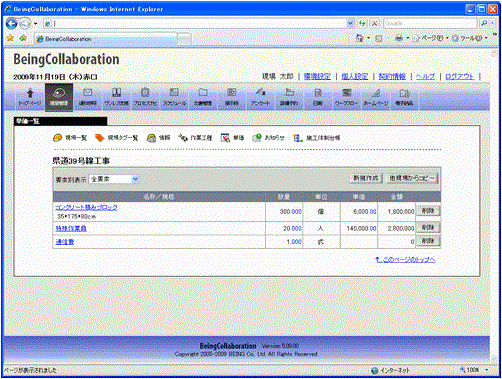Open the ヘルプ header link

pos(425,76)
